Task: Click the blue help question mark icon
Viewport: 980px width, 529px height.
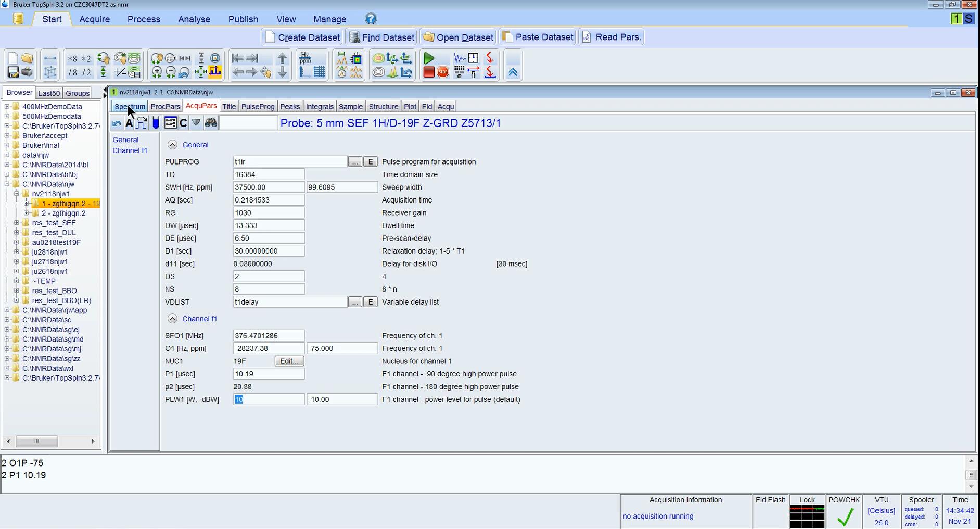Action: coord(371,19)
